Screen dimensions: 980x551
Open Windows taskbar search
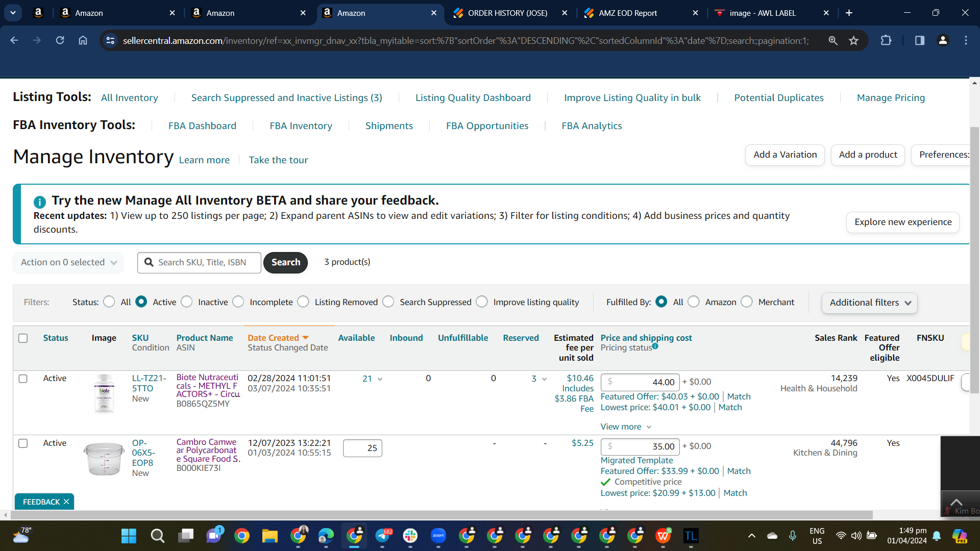click(157, 536)
